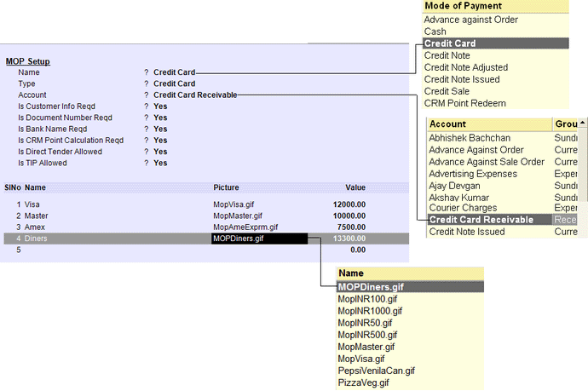Select the Visa row in table
The image size is (588, 391).
(x=32, y=204)
